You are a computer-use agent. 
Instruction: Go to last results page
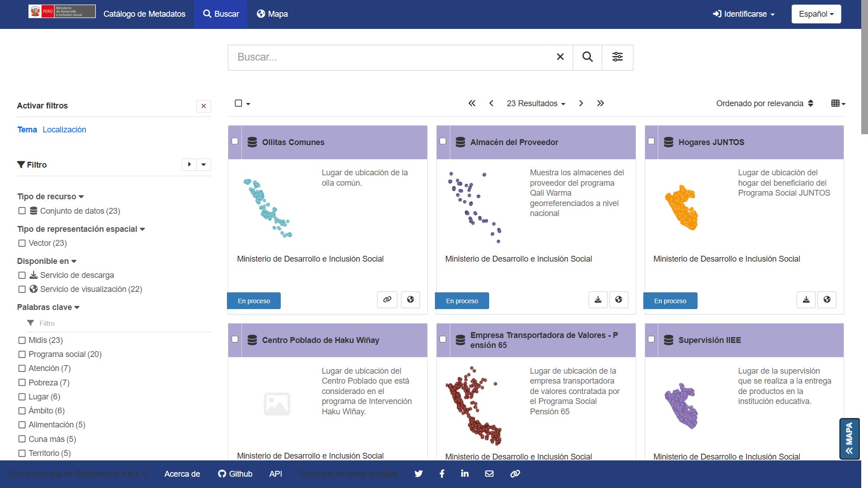point(600,103)
